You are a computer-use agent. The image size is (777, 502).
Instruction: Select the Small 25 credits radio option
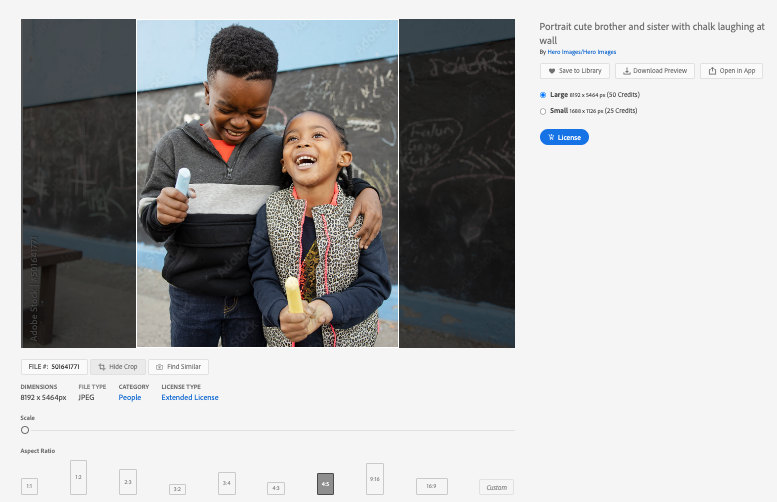[543, 111]
